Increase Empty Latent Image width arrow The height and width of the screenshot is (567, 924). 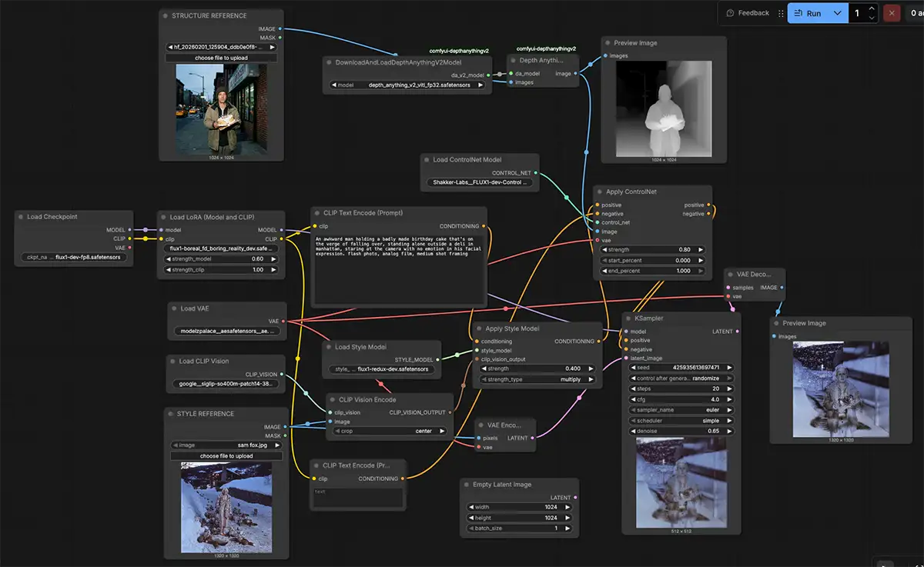point(568,507)
